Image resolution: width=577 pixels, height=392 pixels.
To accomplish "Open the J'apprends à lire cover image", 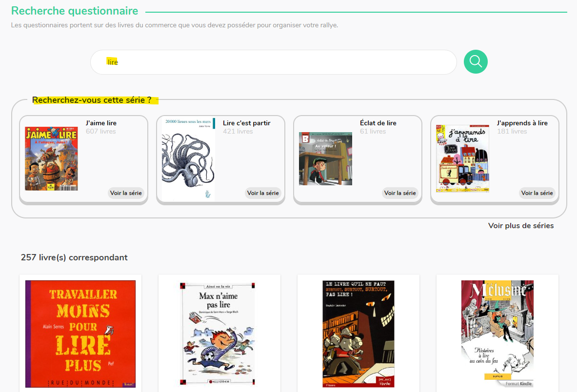I will coord(462,158).
